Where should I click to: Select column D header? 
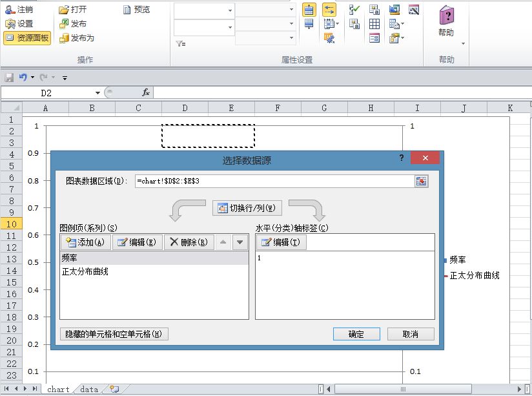pyautogui.click(x=185, y=108)
